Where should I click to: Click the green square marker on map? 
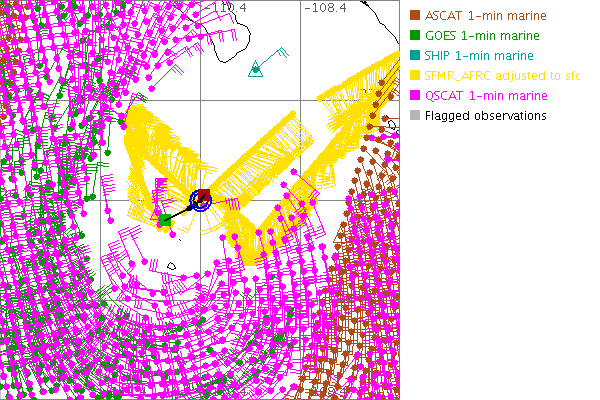164,219
